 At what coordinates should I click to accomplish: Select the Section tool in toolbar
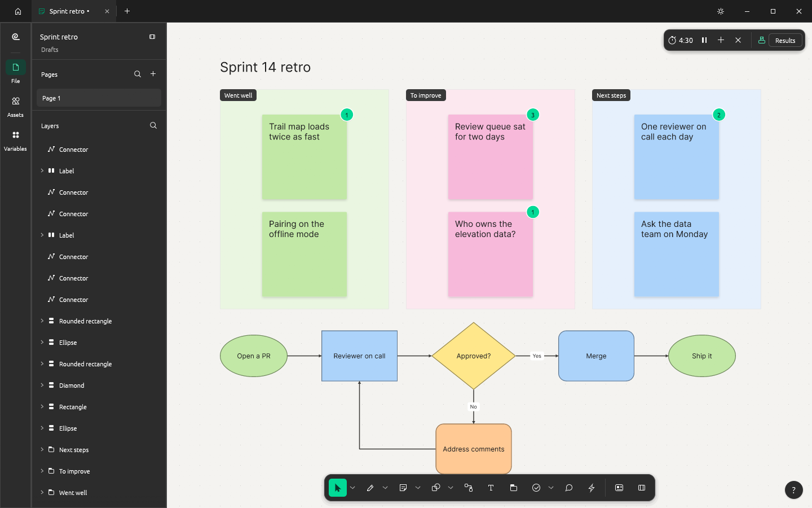[x=513, y=488]
